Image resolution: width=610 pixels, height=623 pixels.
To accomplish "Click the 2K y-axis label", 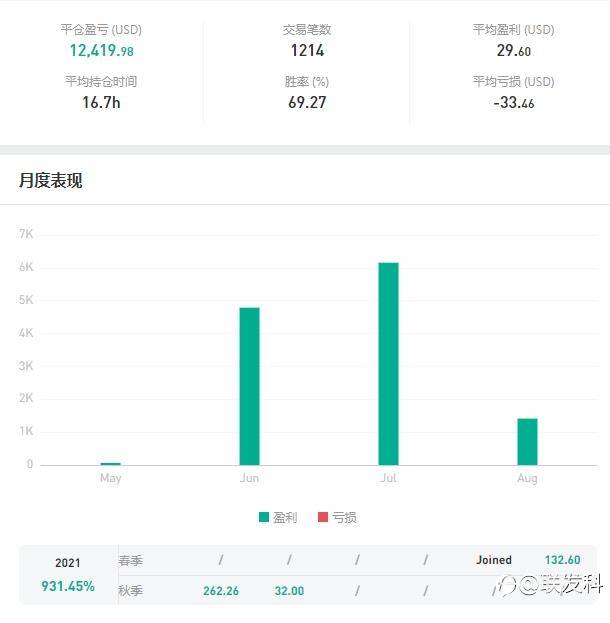I will click(26, 398).
